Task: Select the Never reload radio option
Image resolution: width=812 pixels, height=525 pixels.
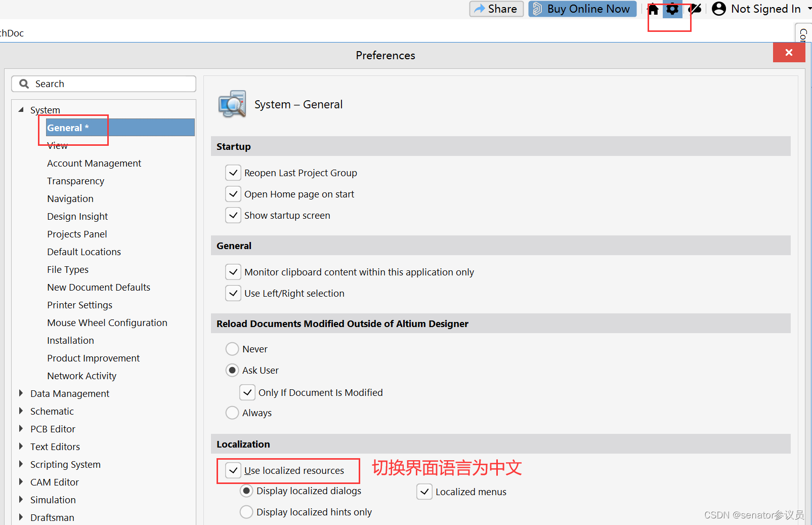Action: (x=232, y=349)
